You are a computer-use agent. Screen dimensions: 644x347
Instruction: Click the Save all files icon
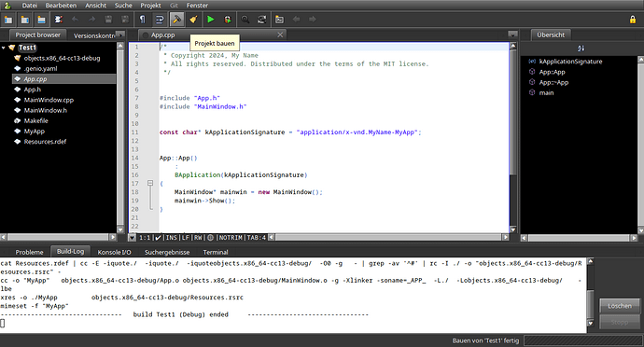(125, 20)
